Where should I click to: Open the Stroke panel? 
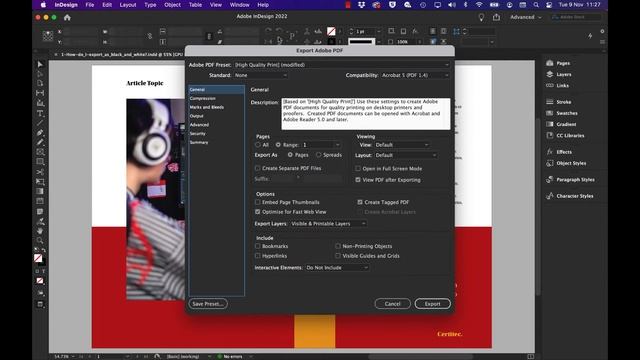(559, 102)
